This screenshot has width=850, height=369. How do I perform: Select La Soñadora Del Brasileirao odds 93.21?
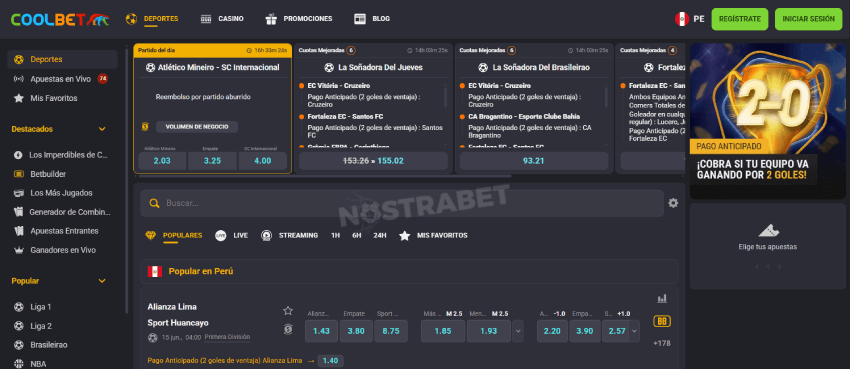point(534,161)
